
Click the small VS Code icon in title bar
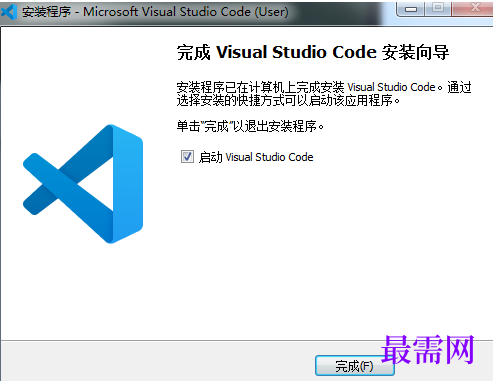pyautogui.click(x=9, y=12)
